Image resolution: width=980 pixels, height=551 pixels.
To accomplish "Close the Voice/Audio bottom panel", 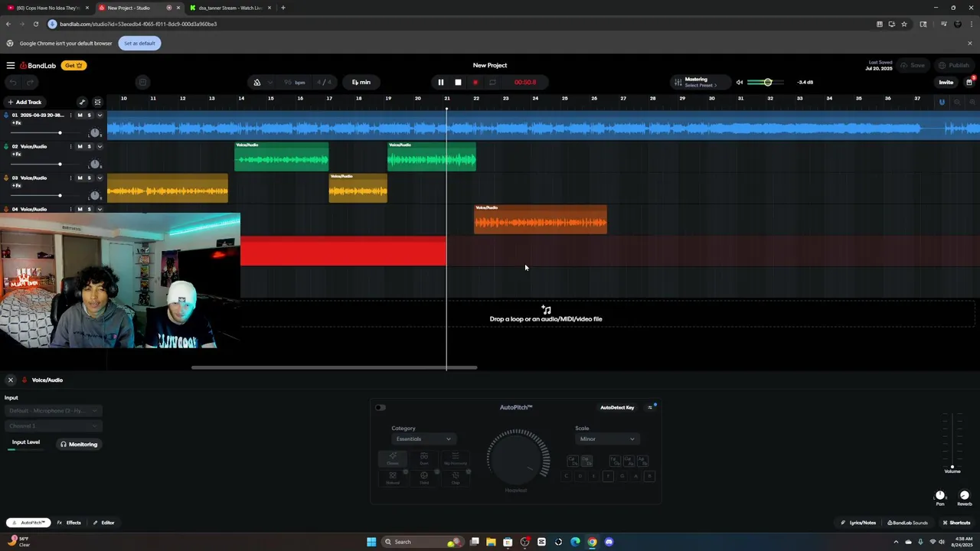I will [x=11, y=380].
